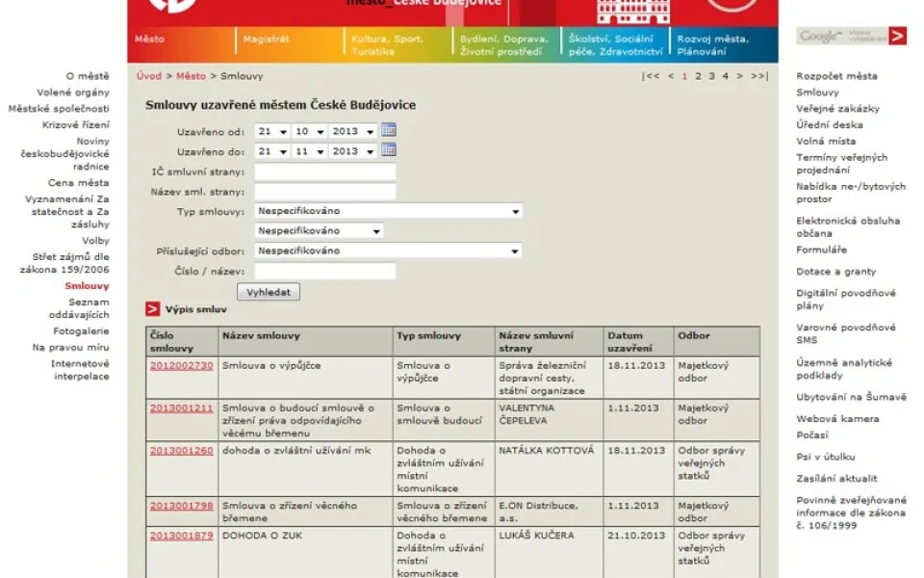Go to page 4 of results
Screen dimensions: 924x578
click(726, 76)
